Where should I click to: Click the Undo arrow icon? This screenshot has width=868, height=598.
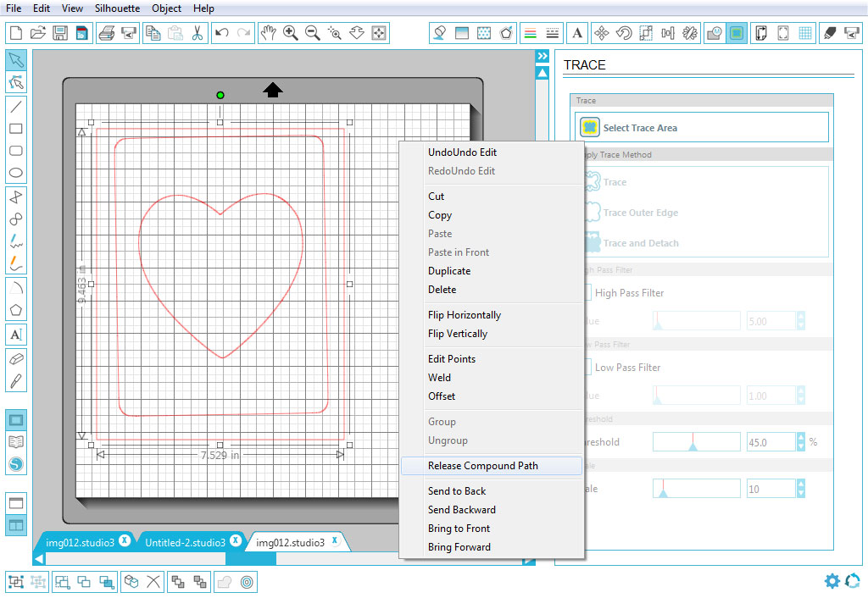(x=222, y=33)
